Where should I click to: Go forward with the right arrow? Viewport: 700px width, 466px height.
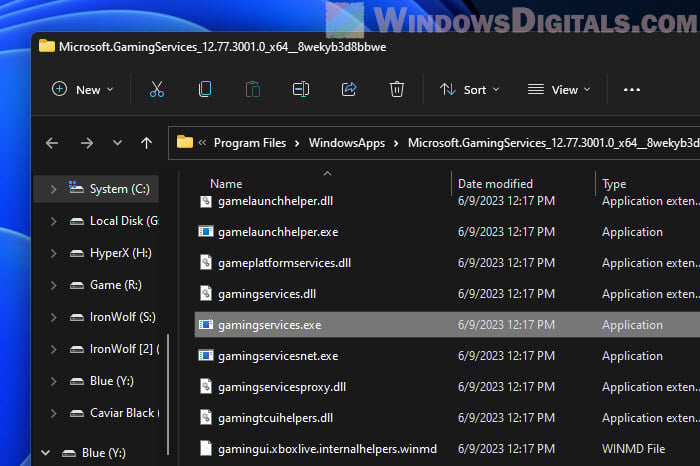(87, 143)
